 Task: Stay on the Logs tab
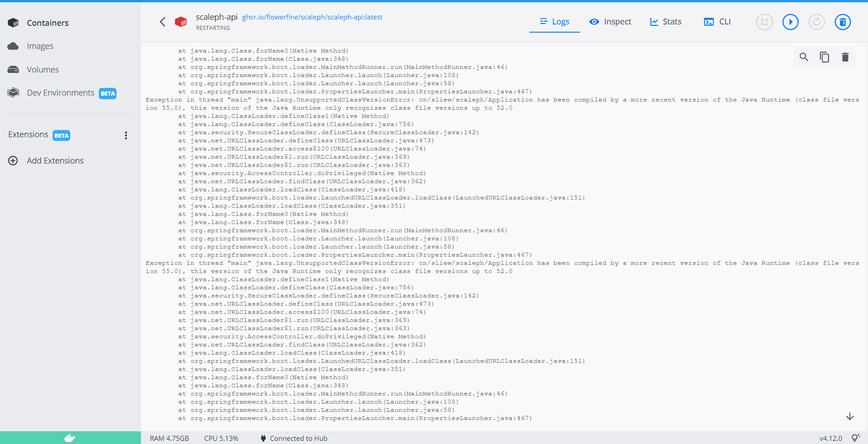tap(554, 21)
